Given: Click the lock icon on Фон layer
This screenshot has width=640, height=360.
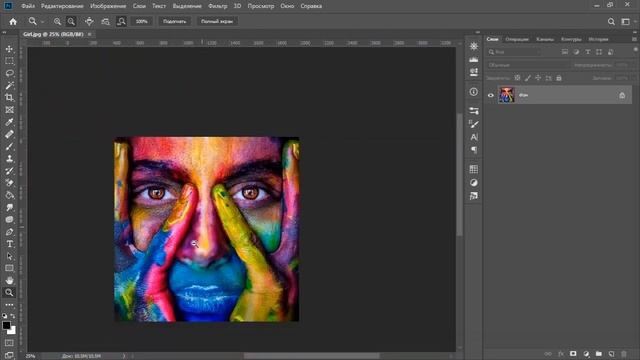Looking at the screenshot, I should [622, 96].
